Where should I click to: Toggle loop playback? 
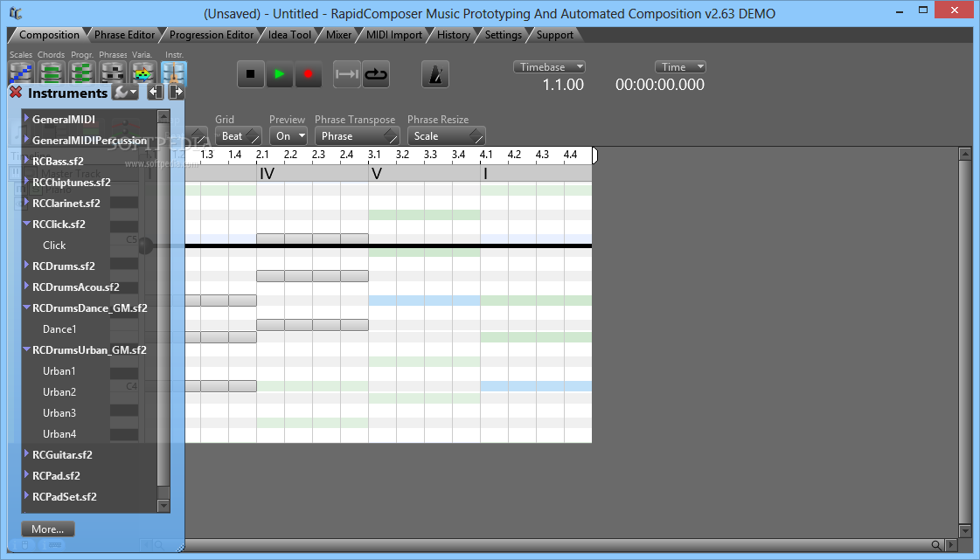pos(376,74)
